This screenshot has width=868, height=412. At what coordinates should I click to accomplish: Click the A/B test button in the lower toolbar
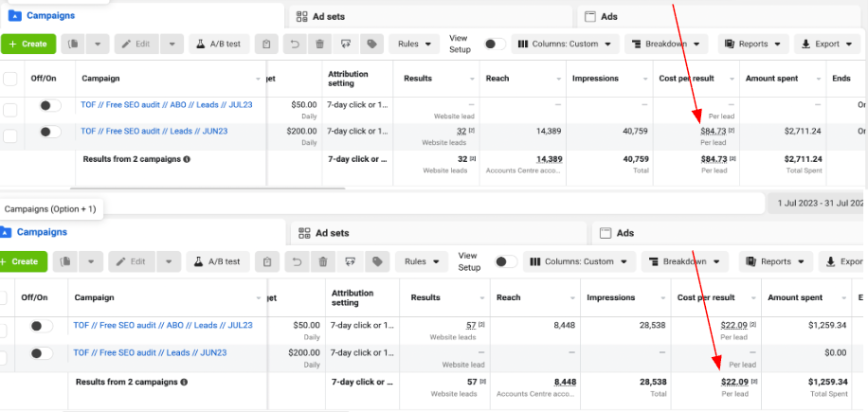(217, 261)
